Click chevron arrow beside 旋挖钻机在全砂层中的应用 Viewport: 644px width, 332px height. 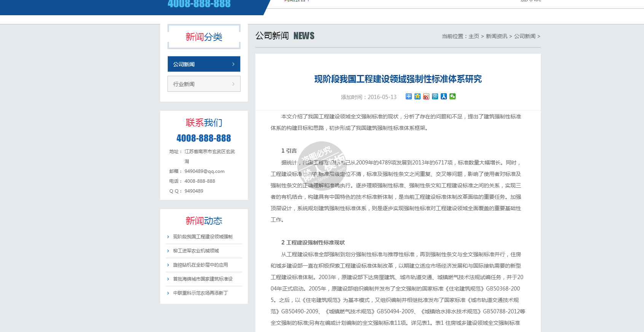pyautogui.click(x=168, y=265)
